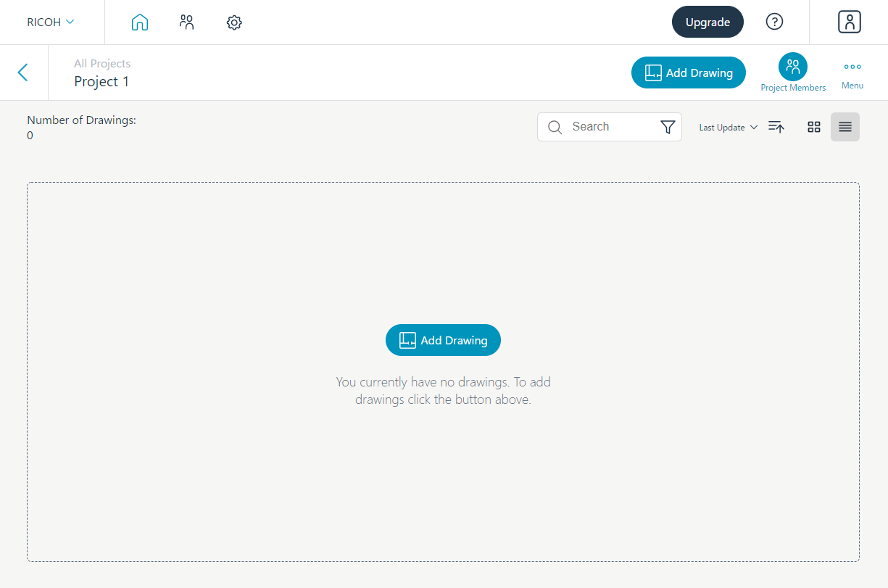Viewport: 888px width, 588px height.
Task: Switch to grid view
Action: tap(814, 127)
